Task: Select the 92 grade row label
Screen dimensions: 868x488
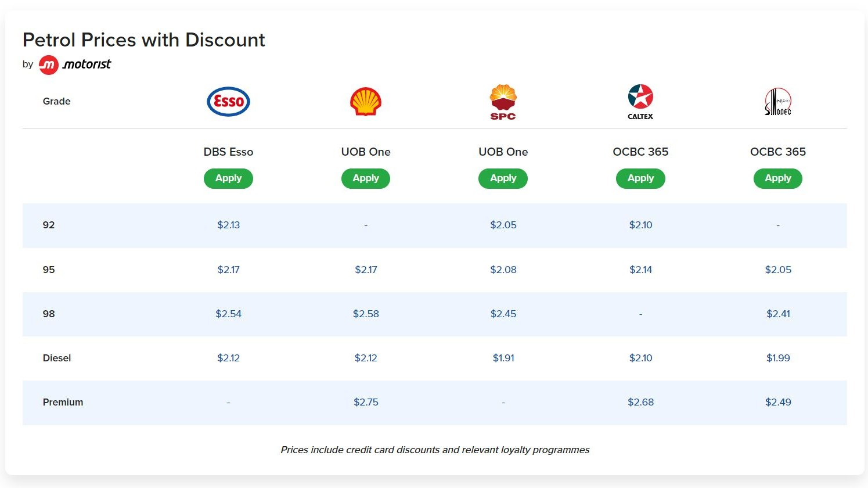Action: (49, 225)
